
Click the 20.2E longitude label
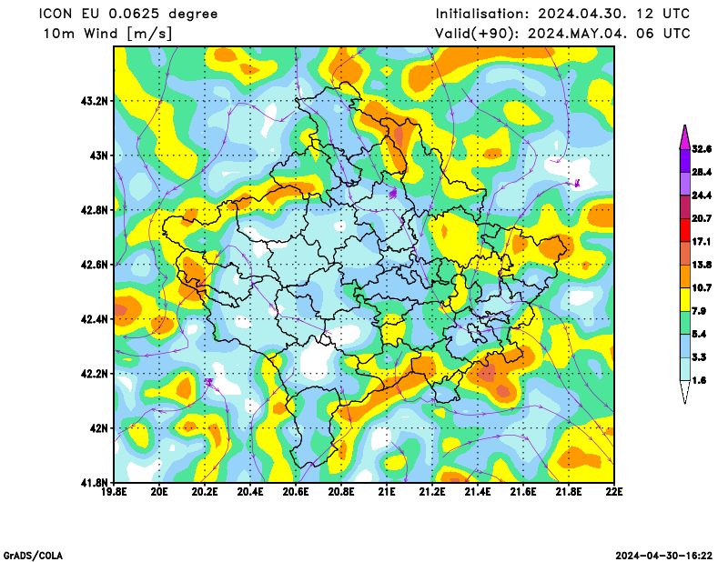click(205, 491)
